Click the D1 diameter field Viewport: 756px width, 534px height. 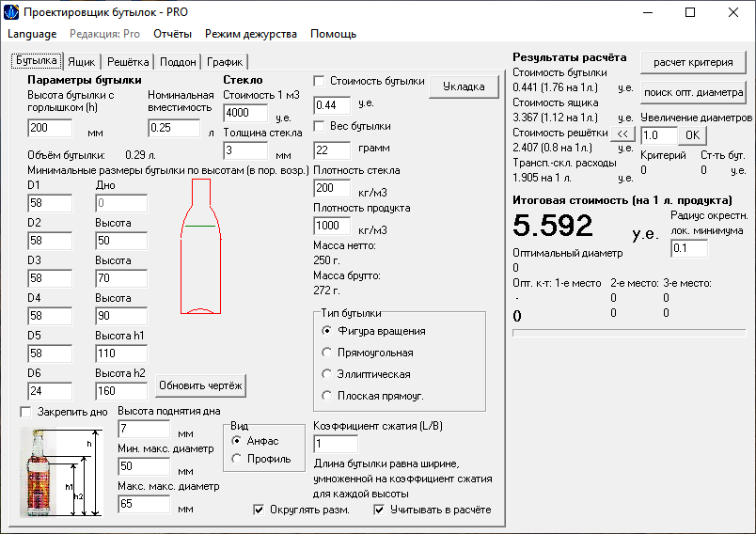[x=50, y=203]
